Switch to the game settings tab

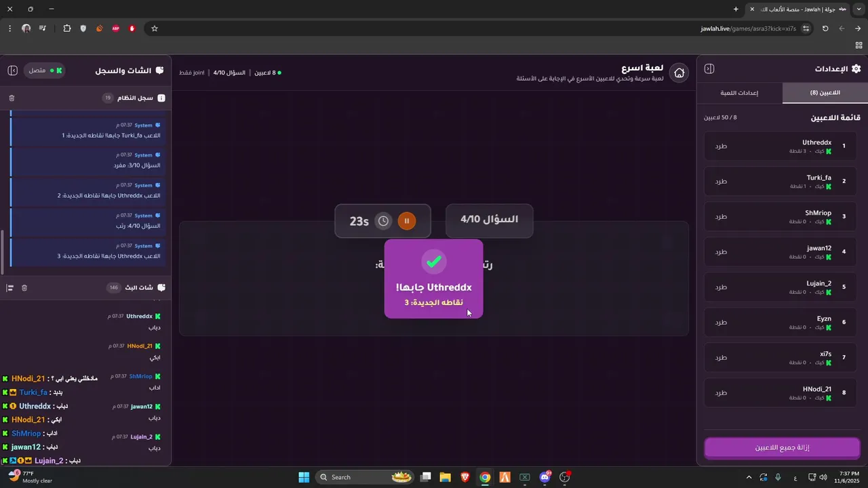tap(739, 93)
